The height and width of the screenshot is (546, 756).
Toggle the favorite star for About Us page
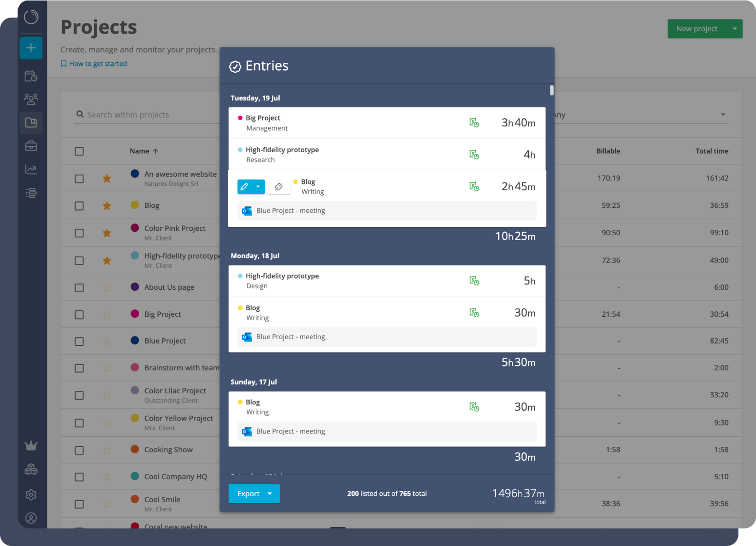click(x=107, y=287)
